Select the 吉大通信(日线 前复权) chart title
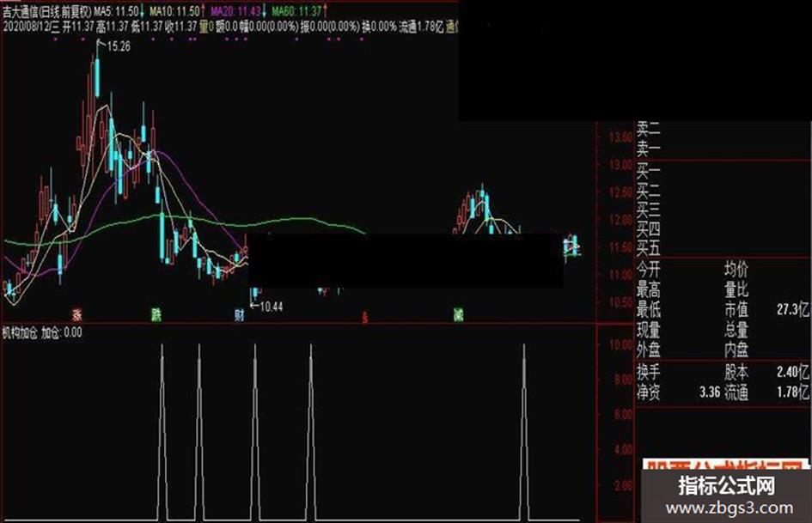This screenshot has height=523, width=812. click(46, 11)
